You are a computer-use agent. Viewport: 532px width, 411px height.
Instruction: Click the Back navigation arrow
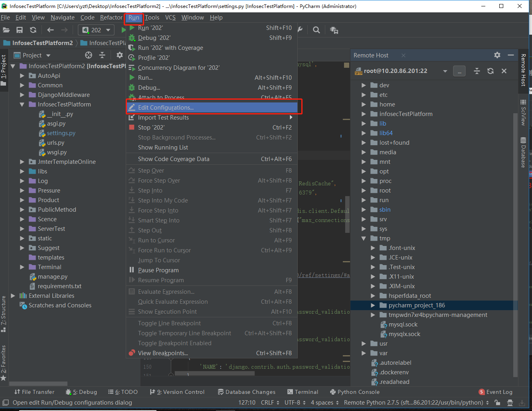click(50, 30)
